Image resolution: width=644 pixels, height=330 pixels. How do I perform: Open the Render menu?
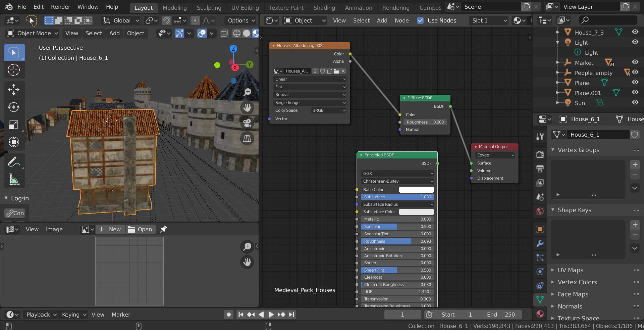(60, 7)
